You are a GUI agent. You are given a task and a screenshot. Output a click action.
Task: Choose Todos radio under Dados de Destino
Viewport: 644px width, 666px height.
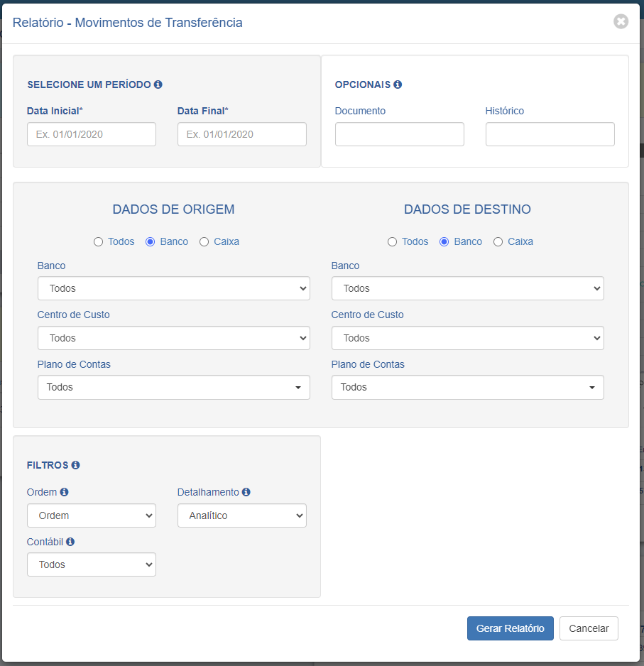pyautogui.click(x=392, y=241)
